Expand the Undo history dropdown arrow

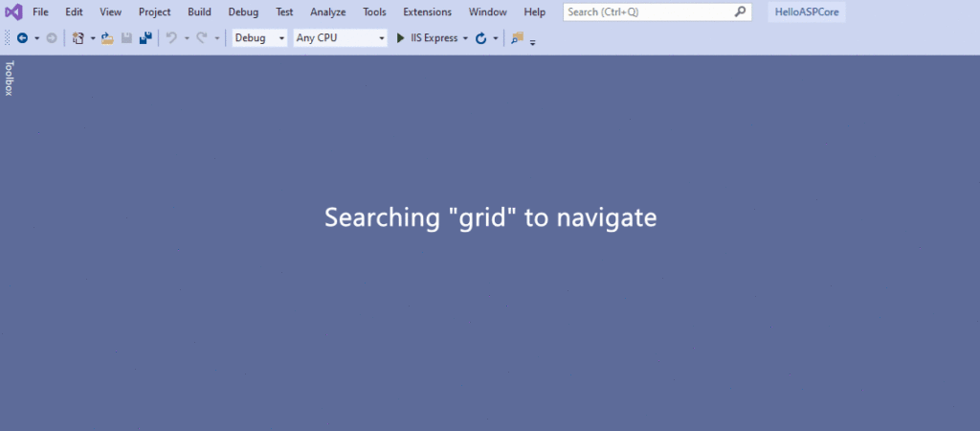(187, 38)
